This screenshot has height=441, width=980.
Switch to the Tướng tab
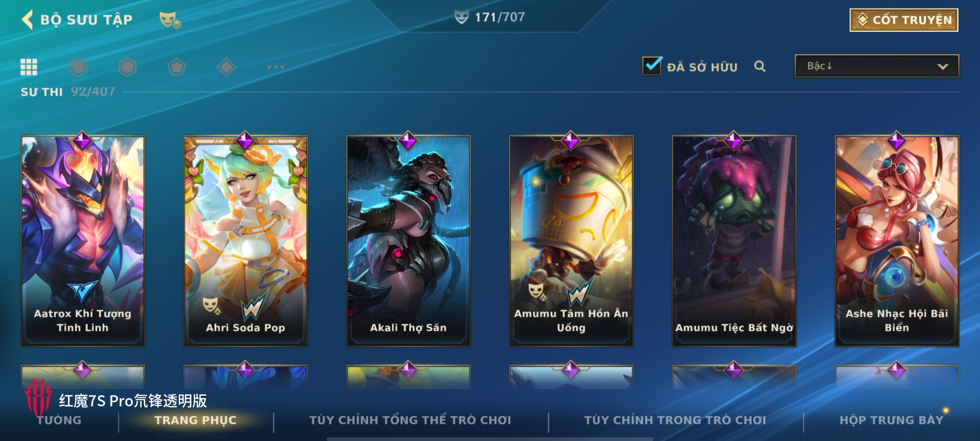click(59, 420)
